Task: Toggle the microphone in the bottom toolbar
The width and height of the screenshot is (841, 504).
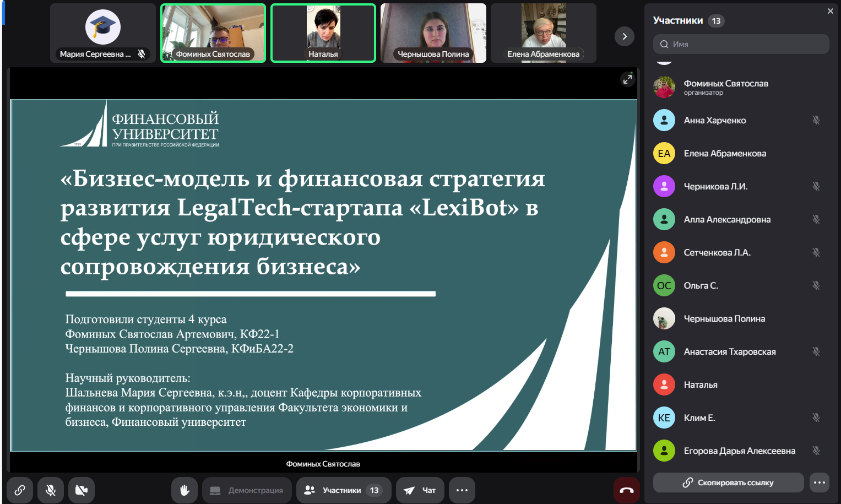Action: (x=51, y=490)
